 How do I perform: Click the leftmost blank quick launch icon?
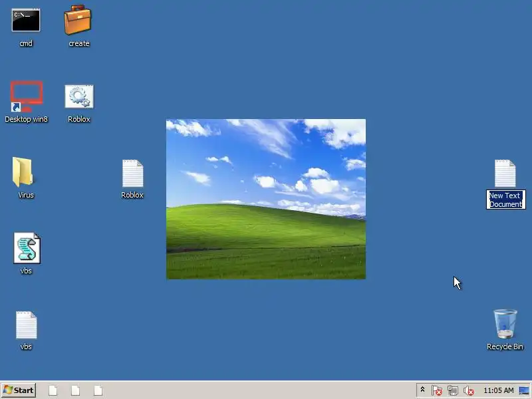(53, 390)
